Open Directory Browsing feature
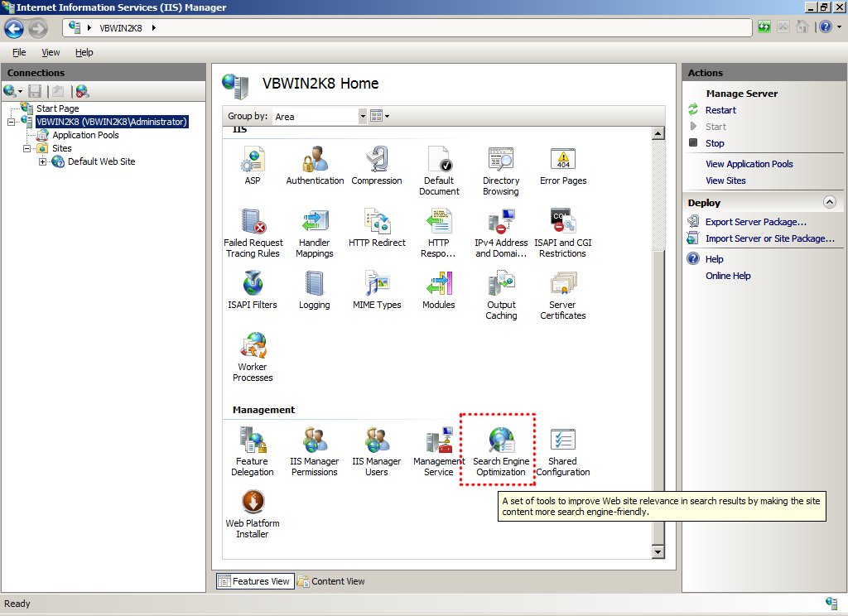 501,171
